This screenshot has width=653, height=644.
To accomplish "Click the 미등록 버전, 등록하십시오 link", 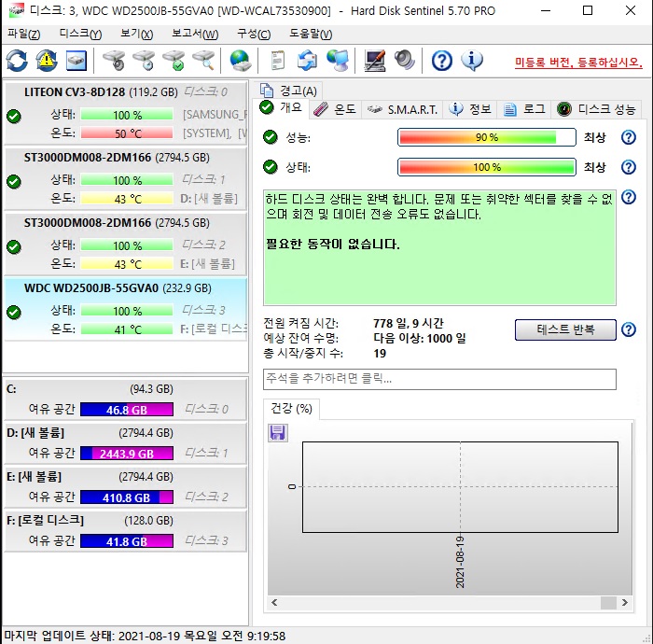I will 578,63.
